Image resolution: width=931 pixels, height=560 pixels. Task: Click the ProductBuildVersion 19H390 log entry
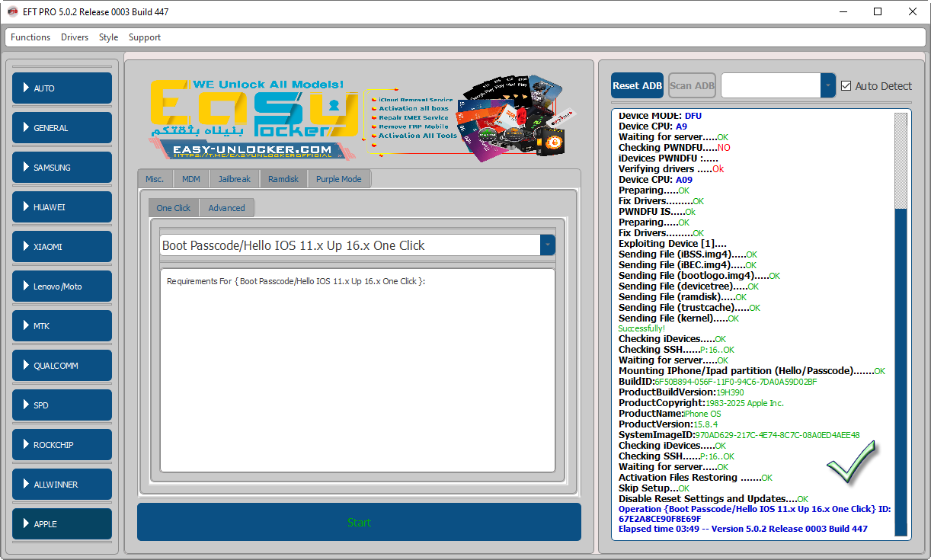tap(681, 392)
